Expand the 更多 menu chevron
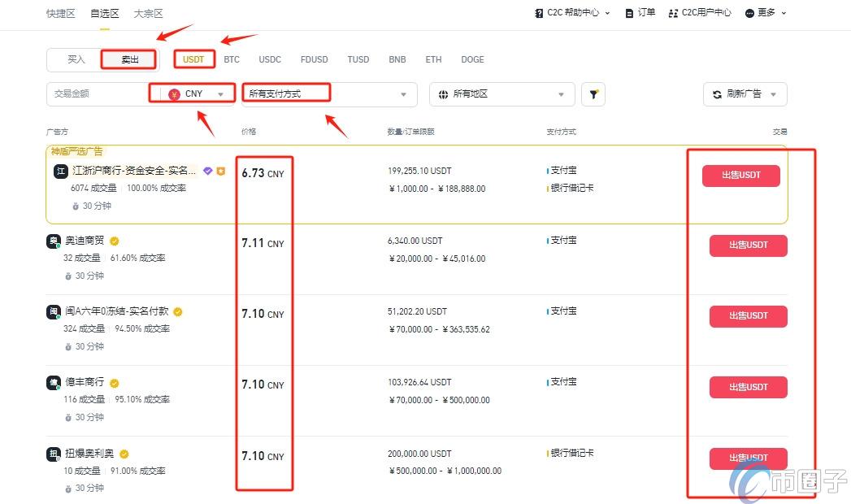This screenshot has width=851, height=504. (x=784, y=13)
